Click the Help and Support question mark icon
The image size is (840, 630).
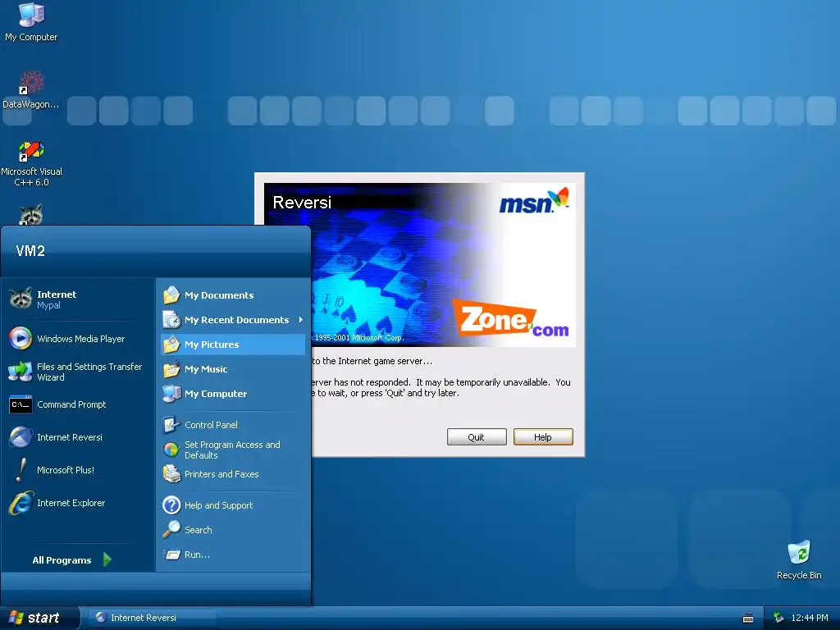click(171, 505)
